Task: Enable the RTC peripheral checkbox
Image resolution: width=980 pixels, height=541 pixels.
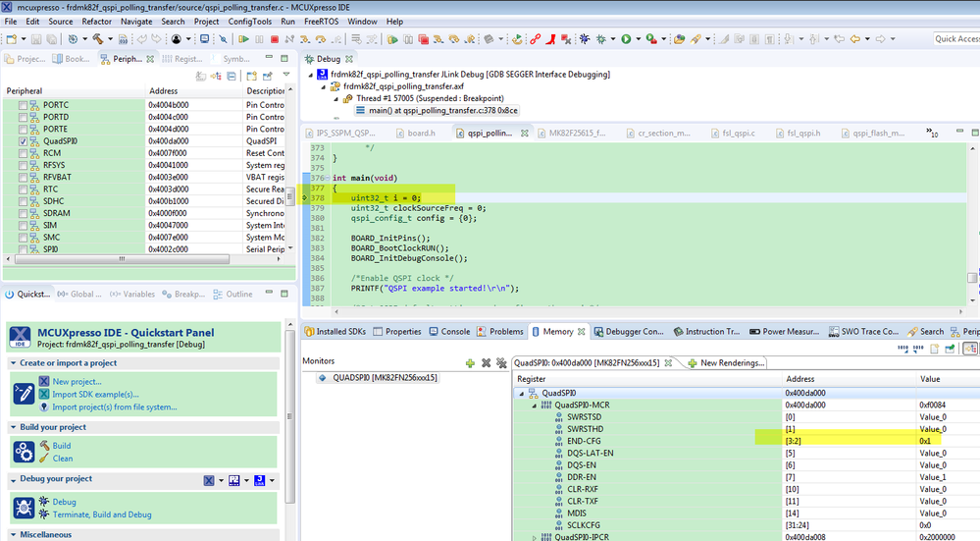Action: pos(23,189)
